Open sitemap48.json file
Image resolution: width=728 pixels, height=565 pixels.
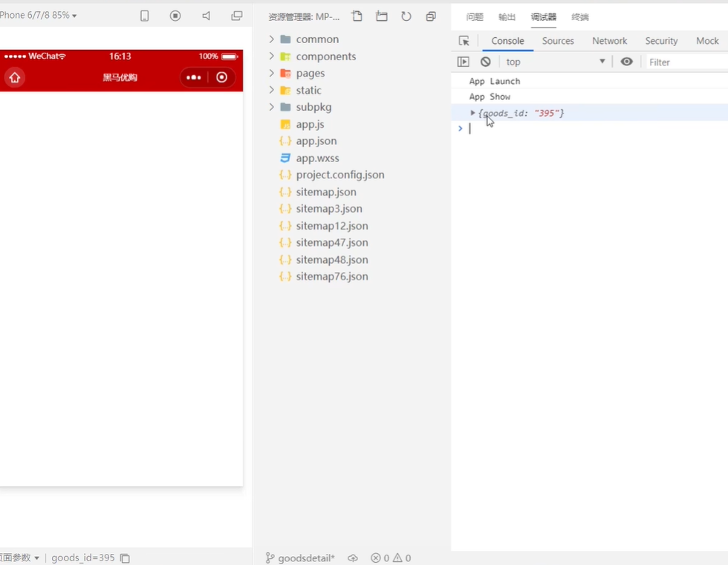click(x=332, y=259)
